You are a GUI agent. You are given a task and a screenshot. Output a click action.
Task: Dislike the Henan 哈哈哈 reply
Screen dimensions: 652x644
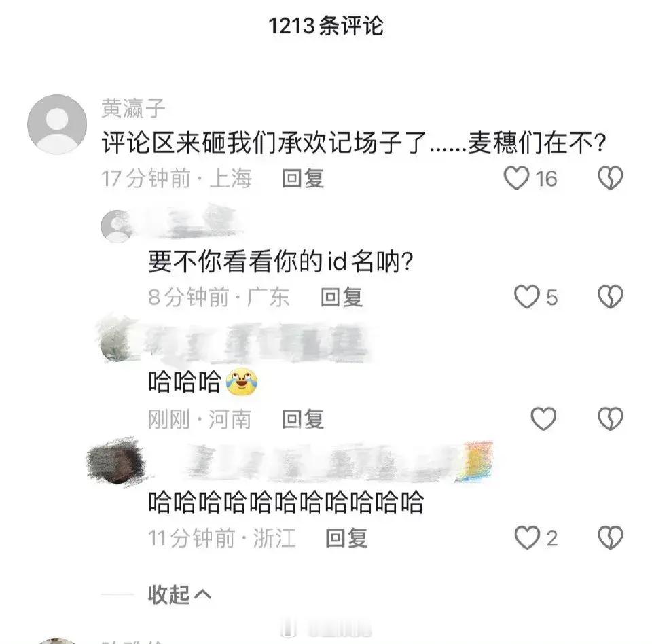pyautogui.click(x=610, y=418)
